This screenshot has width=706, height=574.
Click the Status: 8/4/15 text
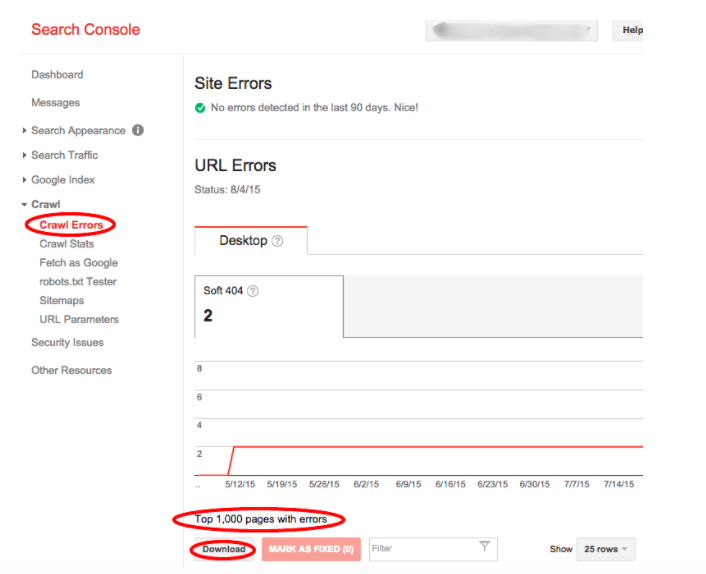[227, 190]
